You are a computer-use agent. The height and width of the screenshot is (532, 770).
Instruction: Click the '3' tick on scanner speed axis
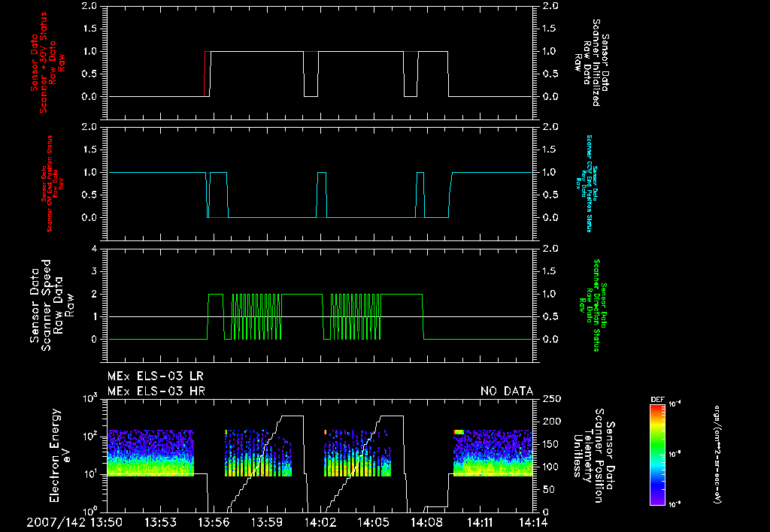[94, 271]
